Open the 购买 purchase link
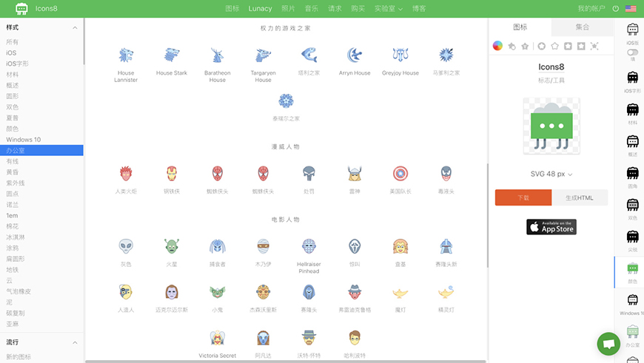 (358, 9)
